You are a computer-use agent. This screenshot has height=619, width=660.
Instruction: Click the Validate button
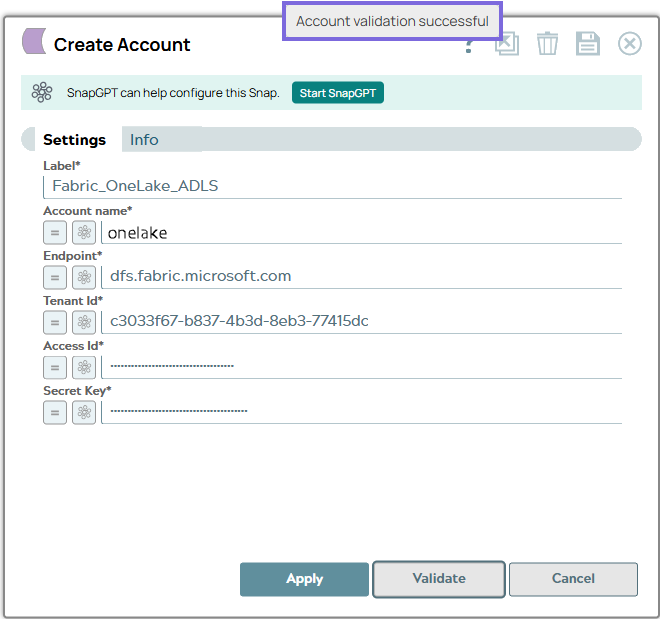tap(439, 579)
